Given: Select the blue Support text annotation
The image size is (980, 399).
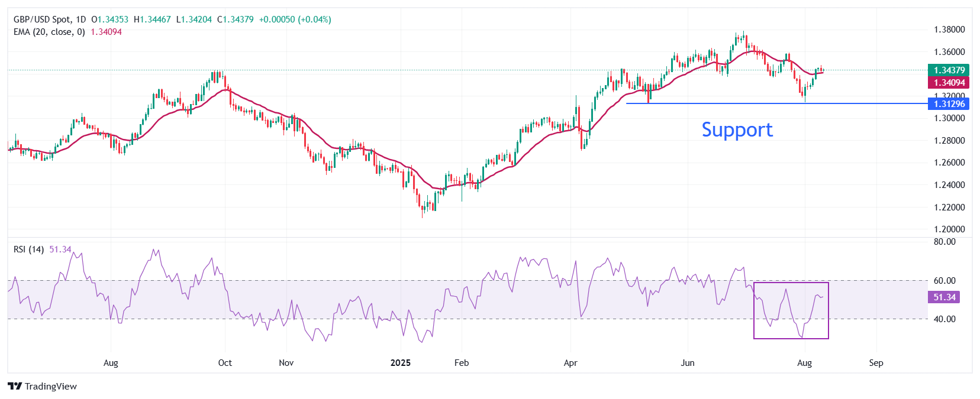Looking at the screenshot, I should 737,129.
